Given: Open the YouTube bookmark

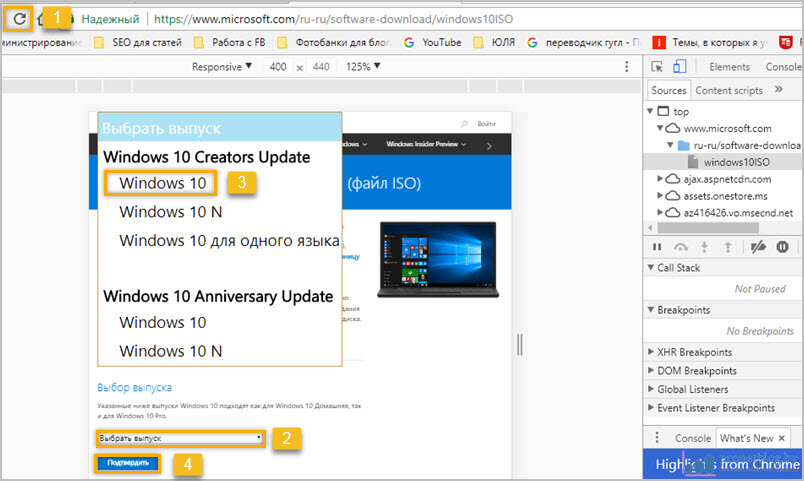Looking at the screenshot, I should click(x=432, y=43).
